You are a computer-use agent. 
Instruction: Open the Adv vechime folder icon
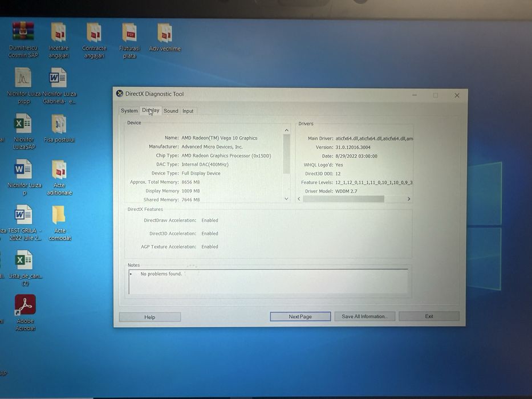coord(165,33)
